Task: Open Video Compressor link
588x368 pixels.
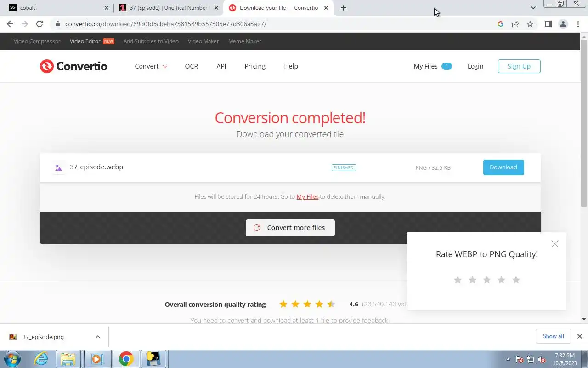Action: point(37,41)
